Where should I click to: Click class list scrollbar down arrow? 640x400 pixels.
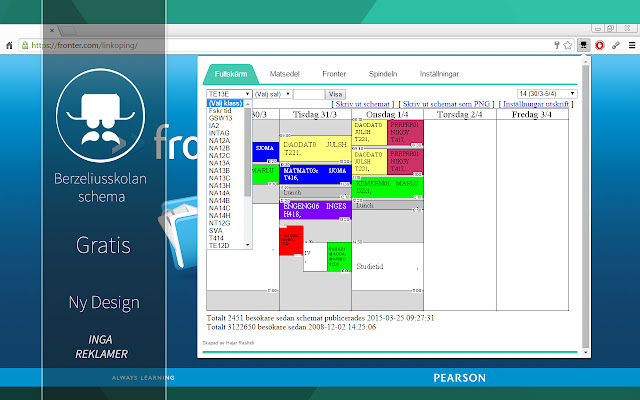[248, 245]
